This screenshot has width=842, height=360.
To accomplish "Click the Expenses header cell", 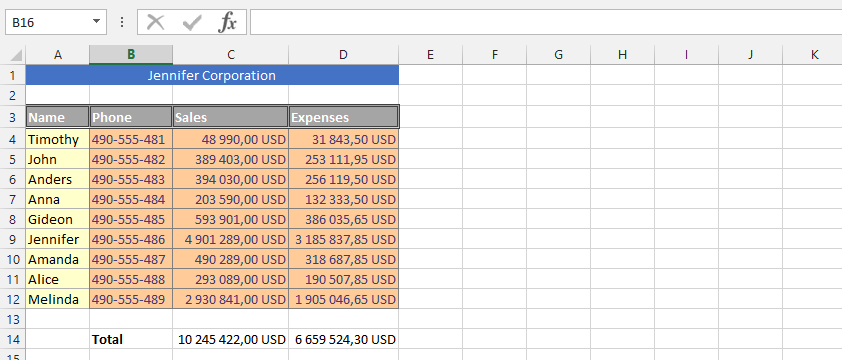I will pos(344,117).
